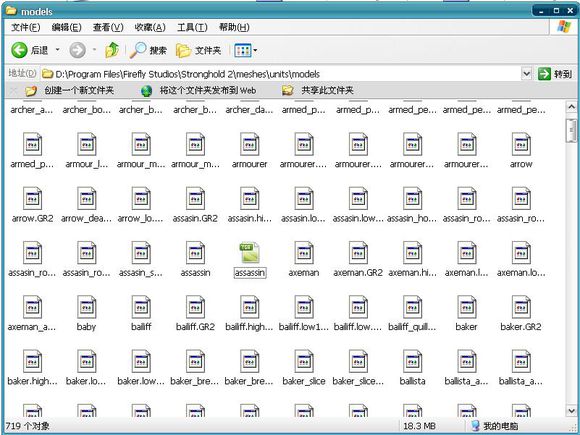Select the baker.GR2 file
This screenshot has width=580, height=435.
click(521, 307)
